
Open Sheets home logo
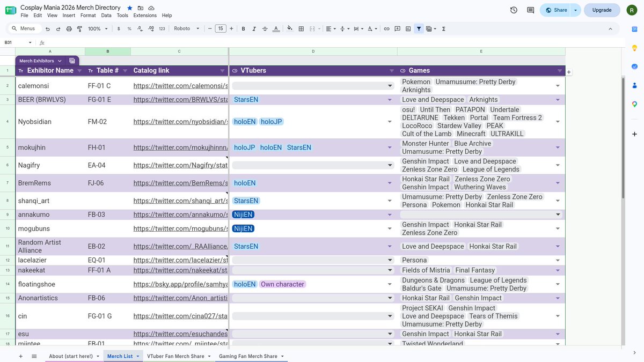coord(11,10)
